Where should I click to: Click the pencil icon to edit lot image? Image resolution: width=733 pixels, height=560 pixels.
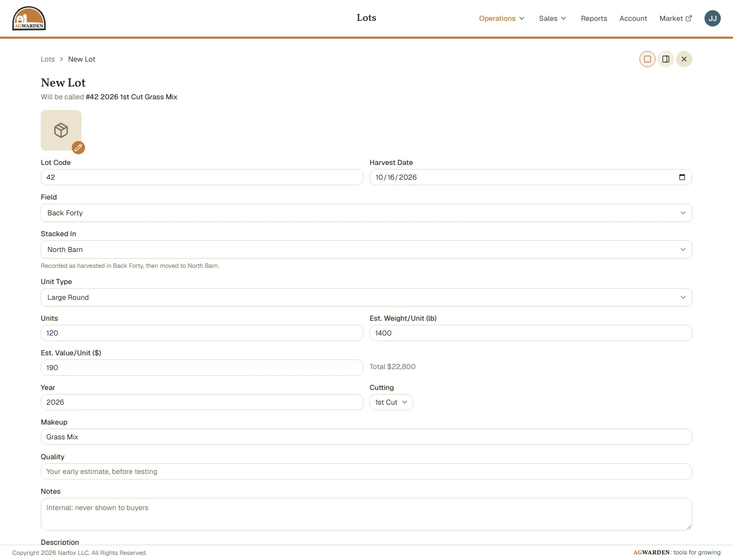tap(78, 148)
